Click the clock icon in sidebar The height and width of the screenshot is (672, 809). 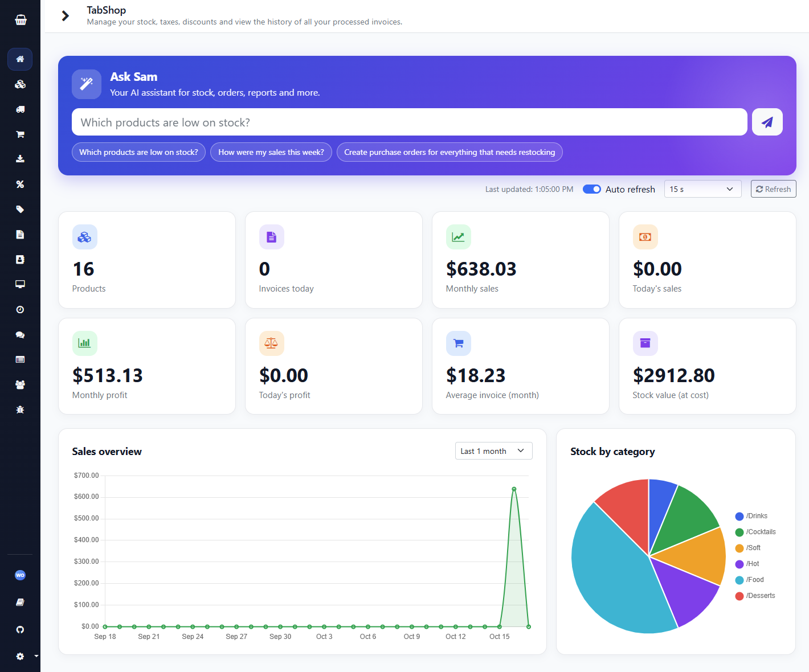pyautogui.click(x=20, y=310)
